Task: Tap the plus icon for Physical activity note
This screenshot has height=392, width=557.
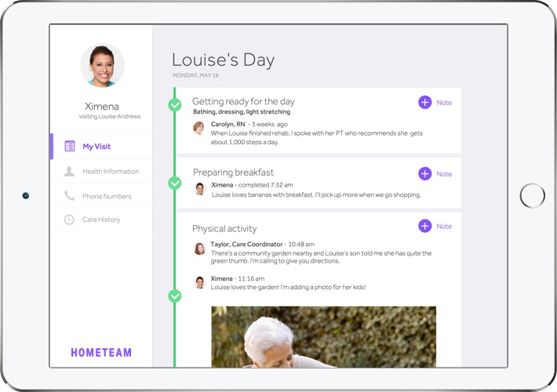Action: pyautogui.click(x=424, y=227)
